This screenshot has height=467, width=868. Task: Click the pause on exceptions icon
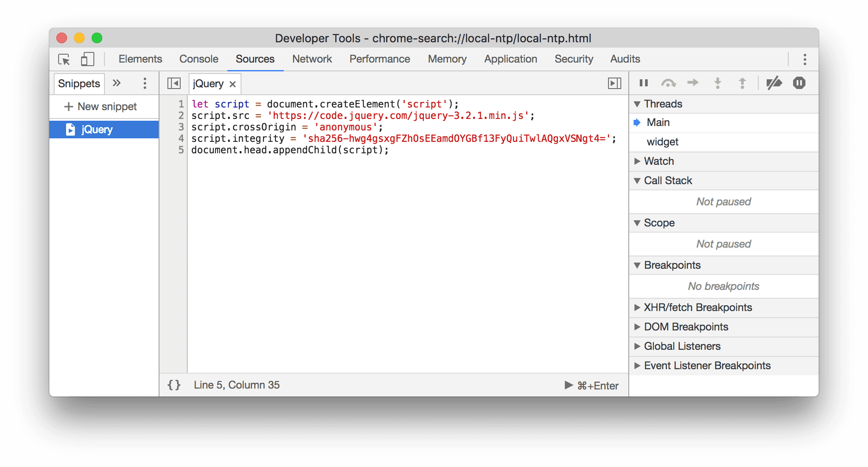tap(799, 82)
